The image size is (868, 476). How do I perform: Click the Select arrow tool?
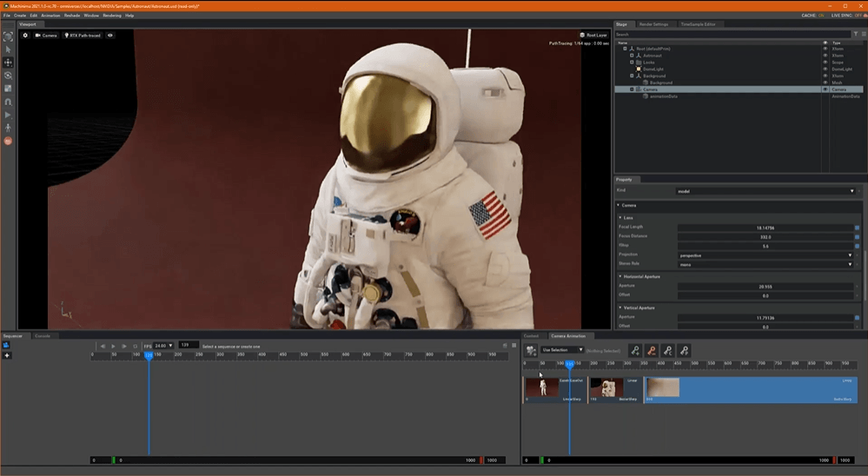point(8,50)
